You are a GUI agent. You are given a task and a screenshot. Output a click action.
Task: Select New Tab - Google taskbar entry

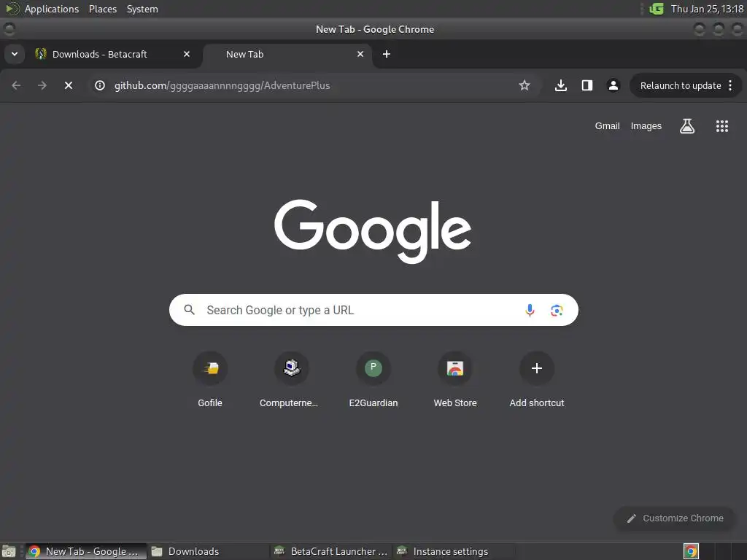click(x=86, y=551)
